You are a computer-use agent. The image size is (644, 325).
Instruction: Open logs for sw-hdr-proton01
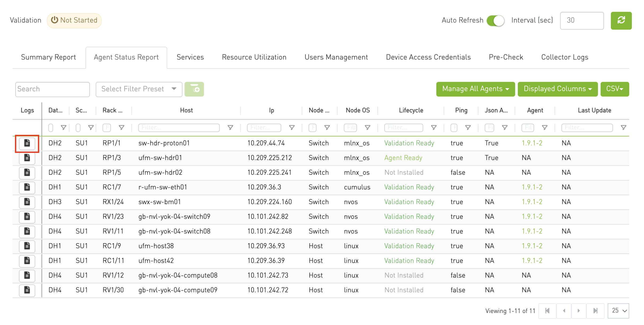click(x=27, y=143)
